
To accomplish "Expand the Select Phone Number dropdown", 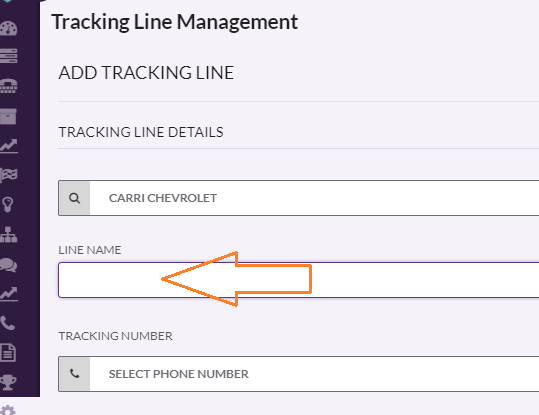I will pos(314,374).
